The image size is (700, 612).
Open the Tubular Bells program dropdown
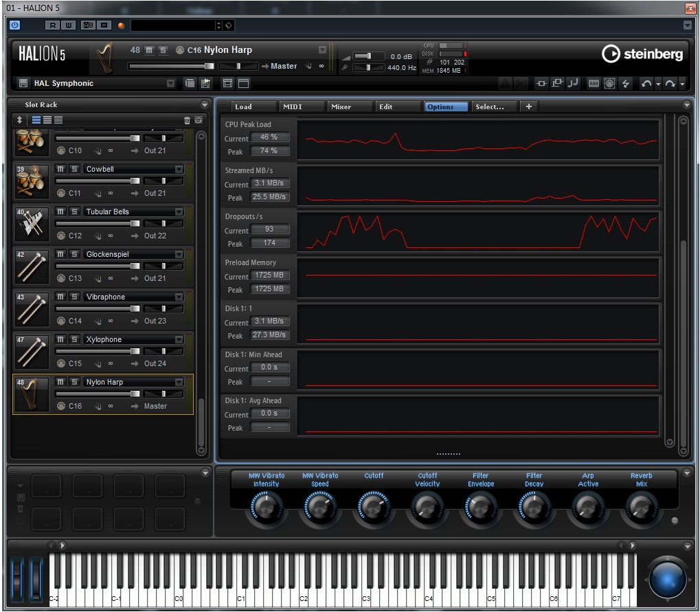[179, 212]
